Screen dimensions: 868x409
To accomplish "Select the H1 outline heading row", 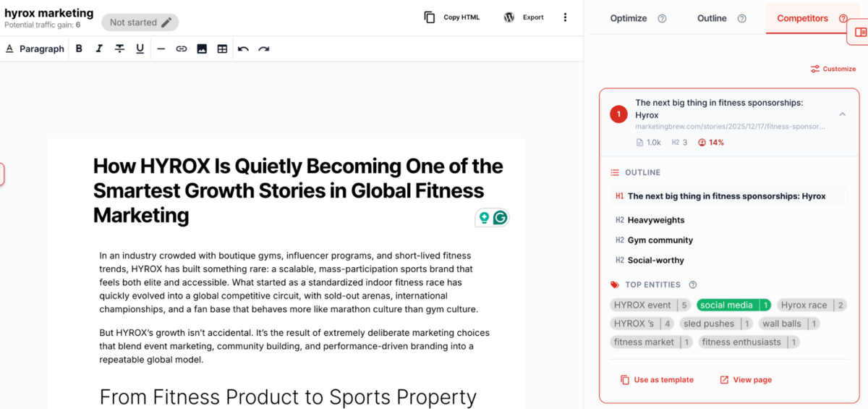I will point(729,196).
